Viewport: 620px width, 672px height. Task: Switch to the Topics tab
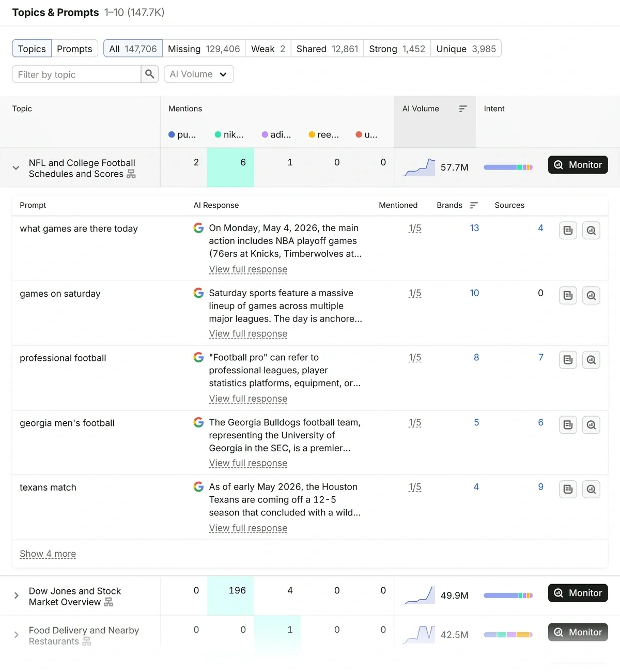point(32,49)
